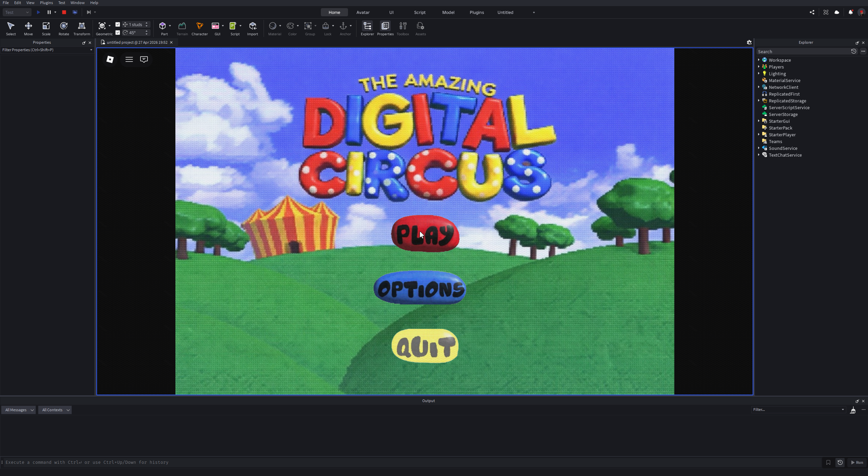Open the Test mode dropdown
Image resolution: width=868 pixels, height=476 pixels.
click(x=17, y=12)
